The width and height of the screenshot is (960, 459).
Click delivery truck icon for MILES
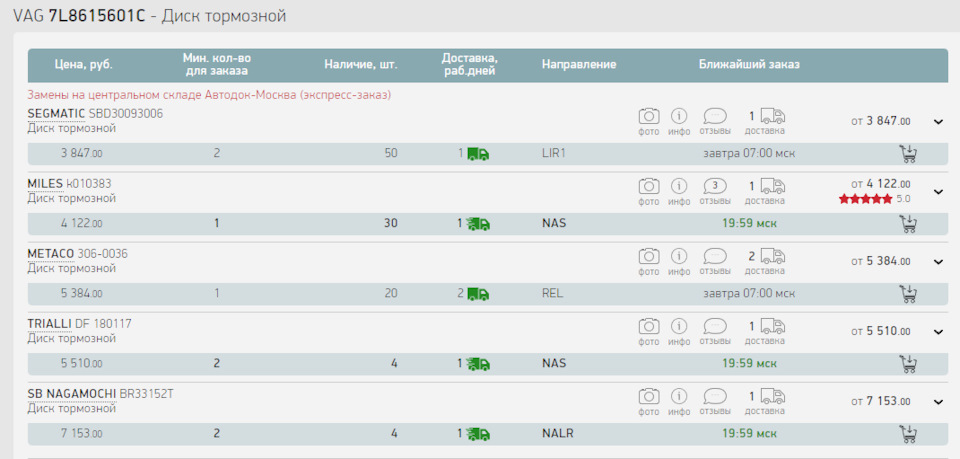tap(773, 185)
